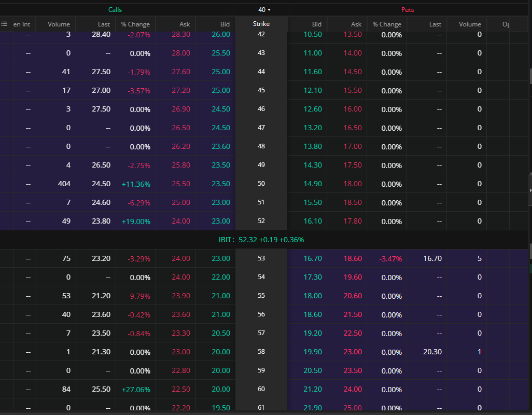Open the strike count dropdown showing 40

tap(264, 10)
